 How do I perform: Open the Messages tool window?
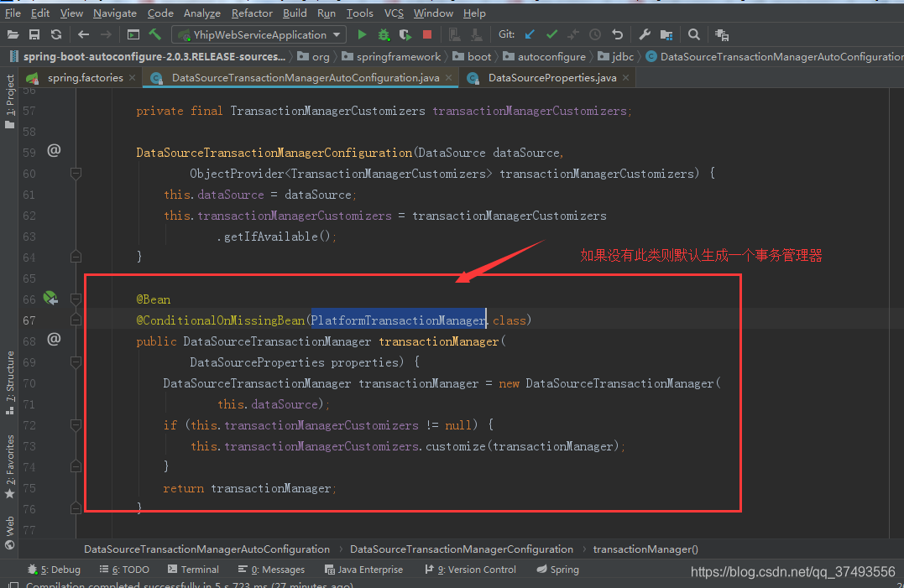pos(271,570)
